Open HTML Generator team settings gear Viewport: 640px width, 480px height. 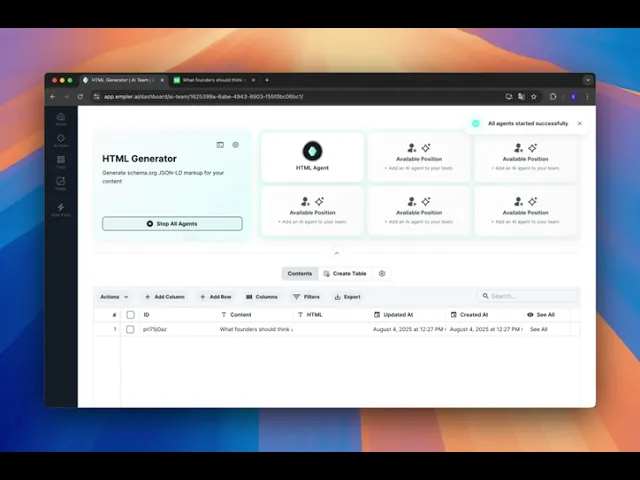236,145
